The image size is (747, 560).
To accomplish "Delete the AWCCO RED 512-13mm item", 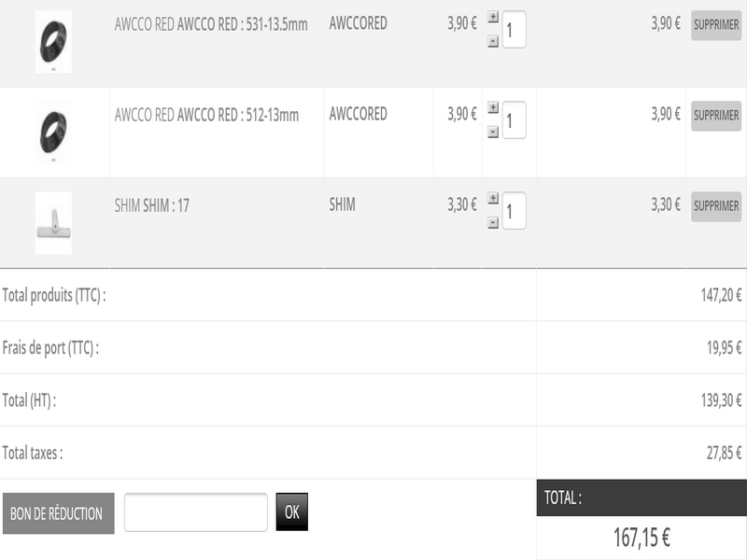I will (716, 116).
